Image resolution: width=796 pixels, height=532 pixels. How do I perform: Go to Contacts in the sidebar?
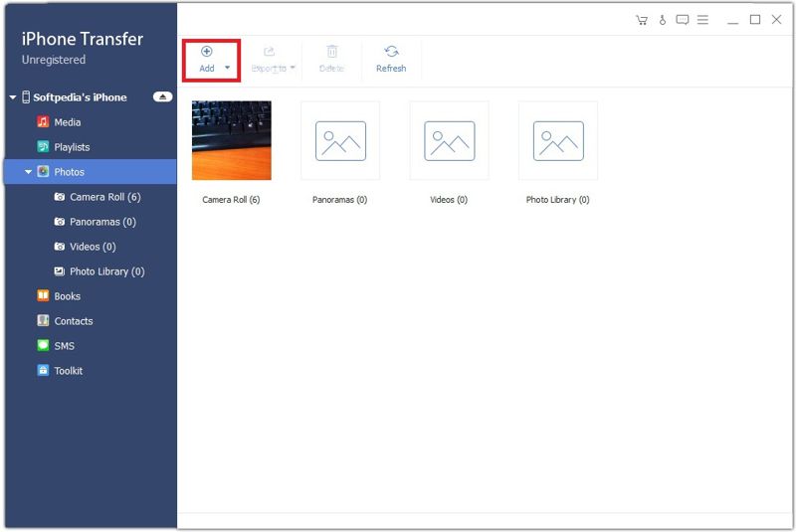73,321
